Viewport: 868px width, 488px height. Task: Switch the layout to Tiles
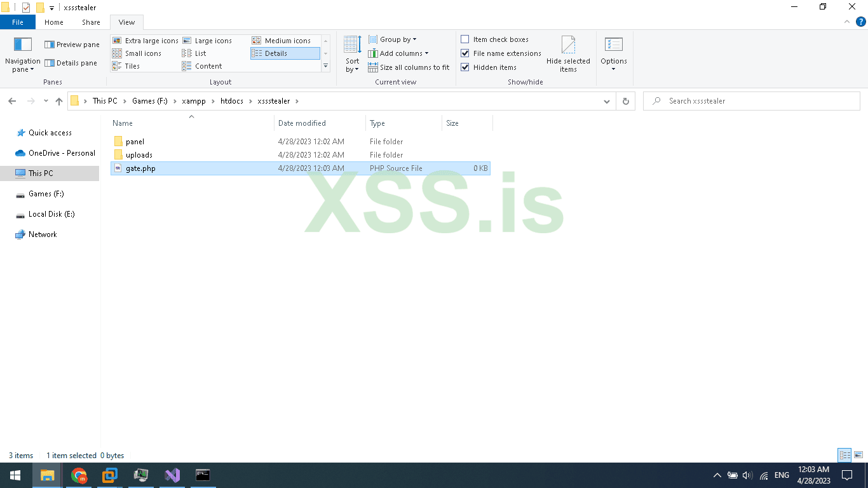(x=126, y=66)
